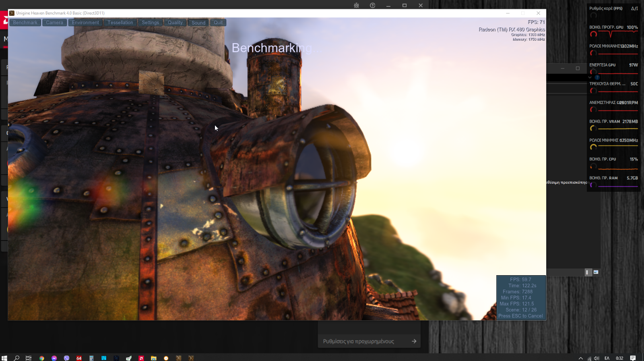Open the Benchmark menu in Heaven
The height and width of the screenshot is (361, 644).
coord(25,23)
